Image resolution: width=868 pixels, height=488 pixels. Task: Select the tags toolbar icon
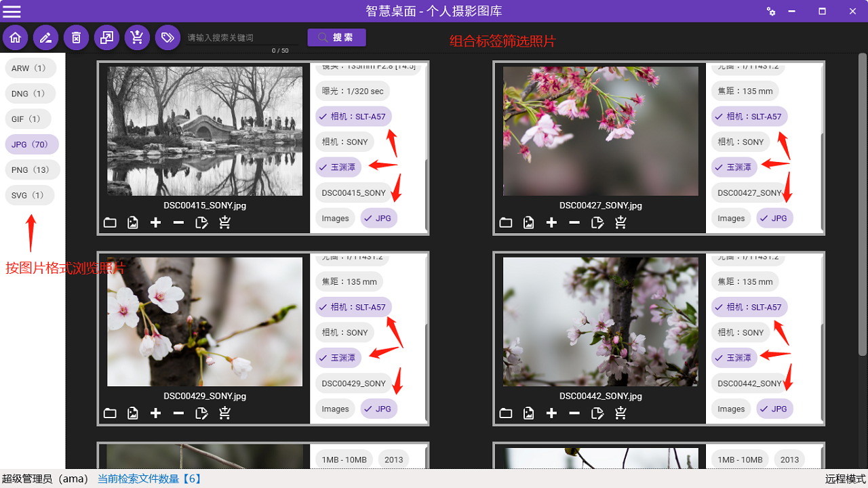coord(167,37)
